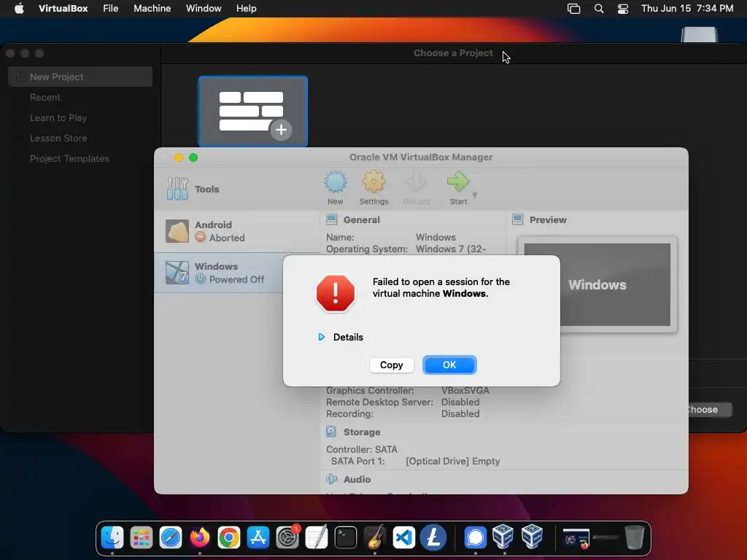The image size is (747, 560).
Task: Restore the minimized window thumbnail in Dock
Action: pos(576,539)
